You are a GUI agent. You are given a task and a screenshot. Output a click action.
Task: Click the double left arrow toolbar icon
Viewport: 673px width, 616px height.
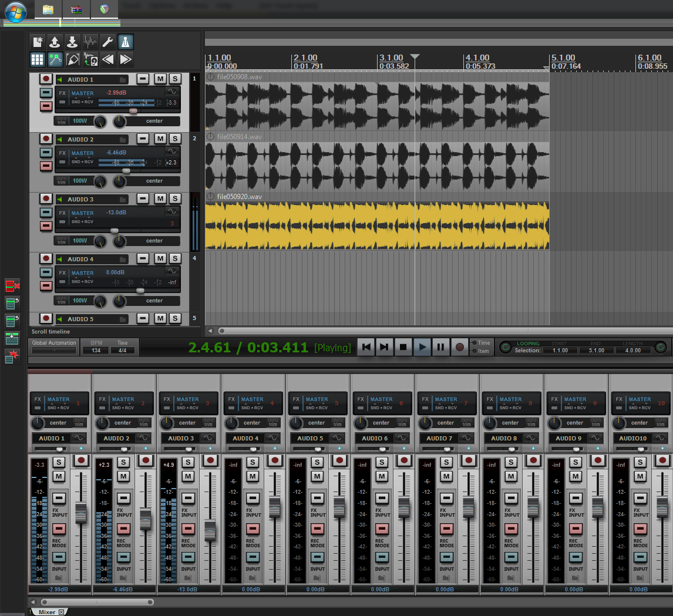point(107,59)
